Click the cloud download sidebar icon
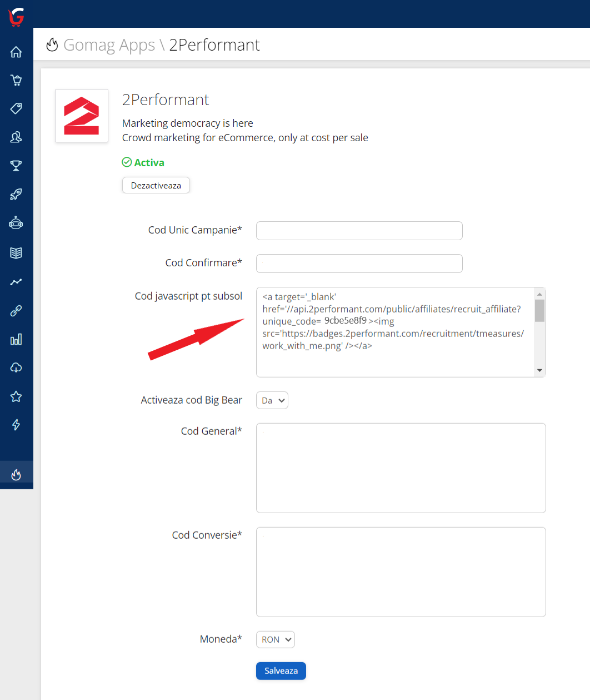 16,368
